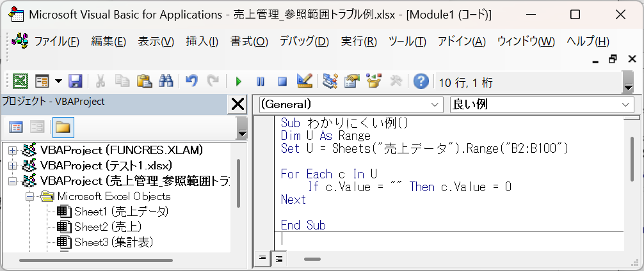Select Sheet1 (売上データ) in project tree
The width and height of the screenshot is (644, 271).
pos(121,212)
